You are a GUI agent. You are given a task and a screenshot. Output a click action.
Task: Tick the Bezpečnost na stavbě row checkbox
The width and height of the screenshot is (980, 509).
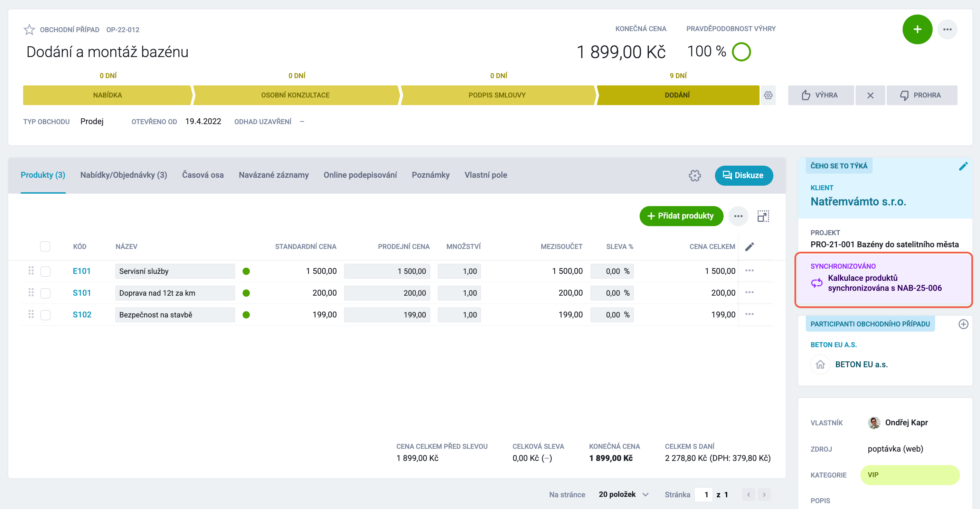pos(45,315)
